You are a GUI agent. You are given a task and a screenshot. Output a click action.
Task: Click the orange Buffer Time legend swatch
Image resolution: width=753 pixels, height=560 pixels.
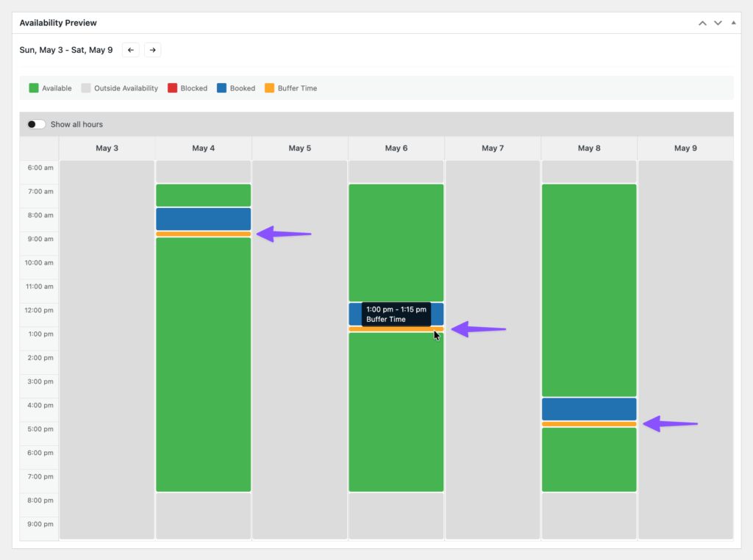[269, 88]
